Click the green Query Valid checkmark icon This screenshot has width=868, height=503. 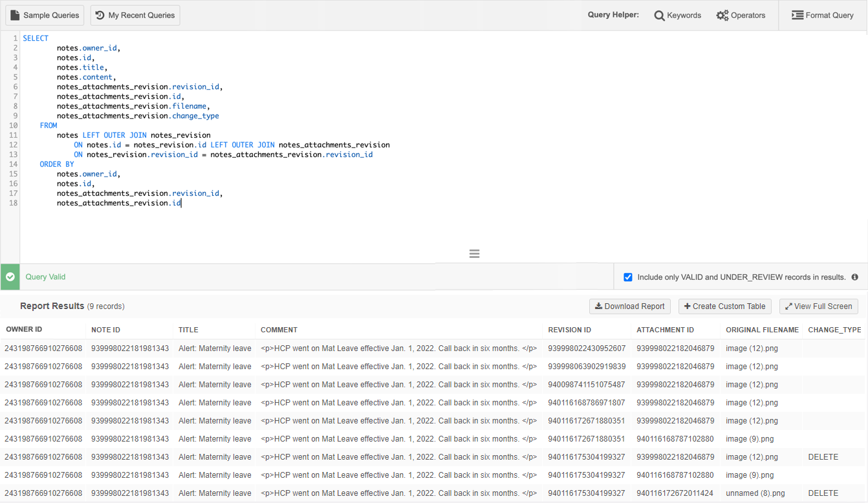click(10, 277)
